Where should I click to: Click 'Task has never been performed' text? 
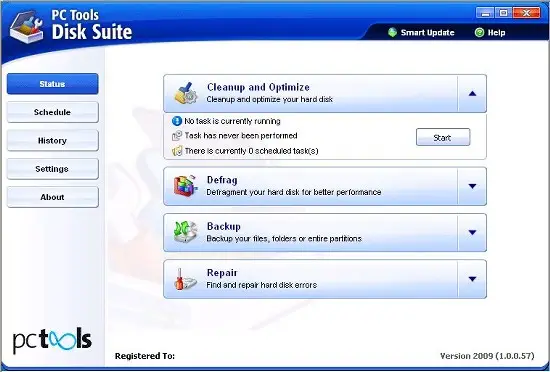(x=241, y=136)
